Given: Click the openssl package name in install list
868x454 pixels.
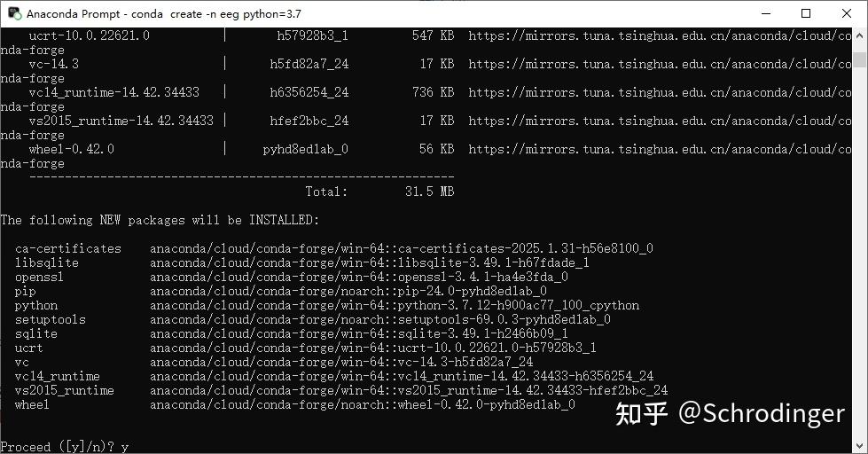Looking at the screenshot, I should point(39,278).
